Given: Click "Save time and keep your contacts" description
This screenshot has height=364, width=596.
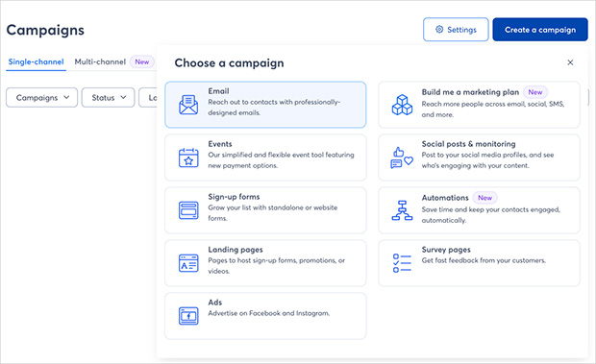Looking at the screenshot, I should tap(490, 215).
